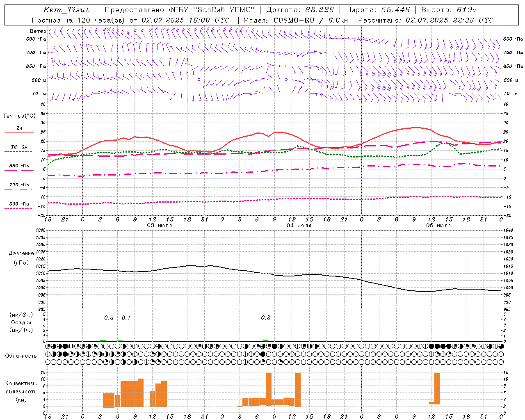Viewport: 525px width, 420px height.
Task: Click the Давление pressure panel label
Action: pyautogui.click(x=21, y=253)
